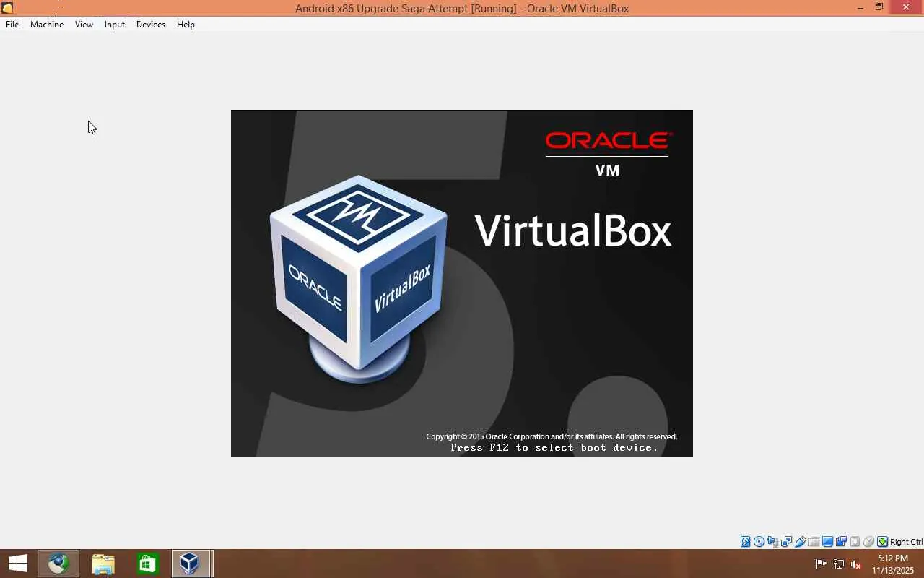Minimize the VirtualBox VM window
The width and height of the screenshot is (924, 578).
click(860, 8)
